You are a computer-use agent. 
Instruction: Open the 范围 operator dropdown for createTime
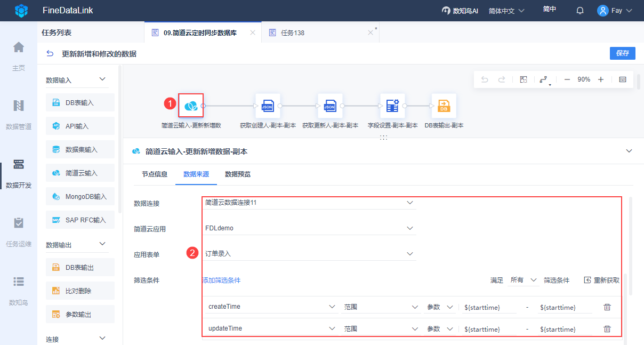pos(381,307)
